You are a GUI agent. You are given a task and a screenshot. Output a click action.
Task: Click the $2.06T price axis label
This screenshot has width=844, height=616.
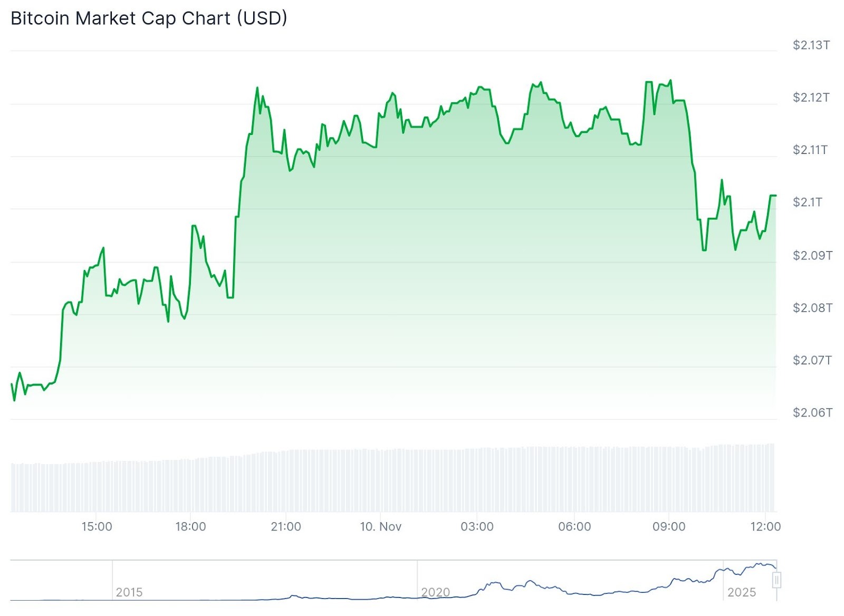(812, 412)
